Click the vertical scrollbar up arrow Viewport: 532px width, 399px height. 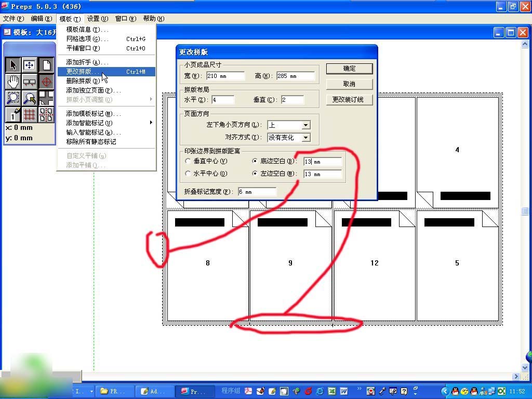[x=525, y=44]
